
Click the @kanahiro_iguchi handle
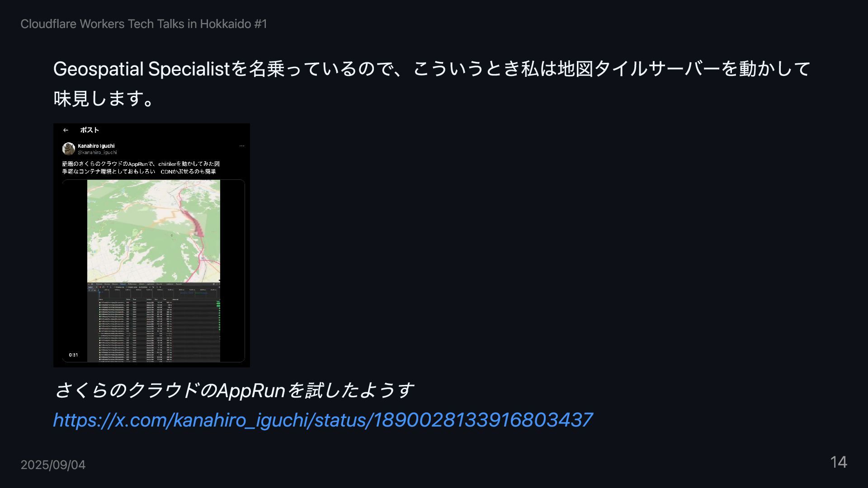[x=97, y=152]
